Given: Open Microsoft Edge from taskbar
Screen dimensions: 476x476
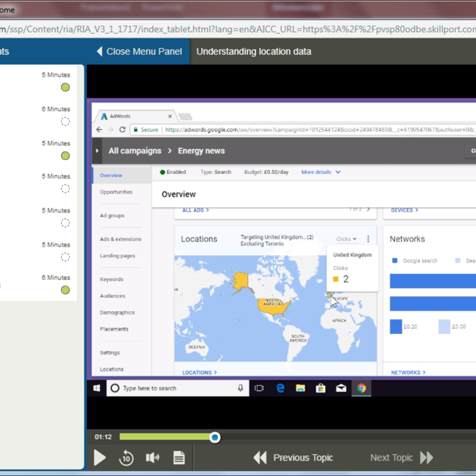Looking at the screenshot, I should click(x=280, y=389).
